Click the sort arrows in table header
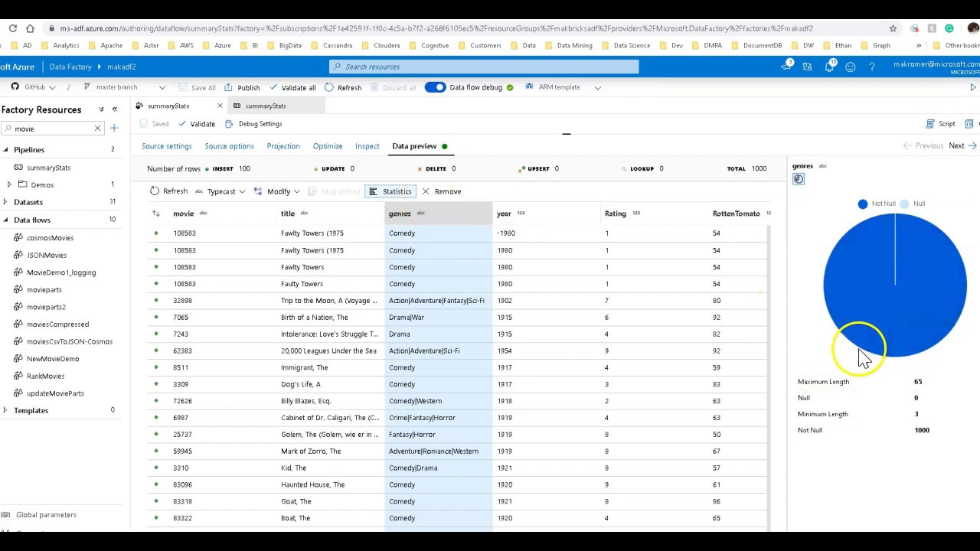The image size is (980, 551). [156, 214]
